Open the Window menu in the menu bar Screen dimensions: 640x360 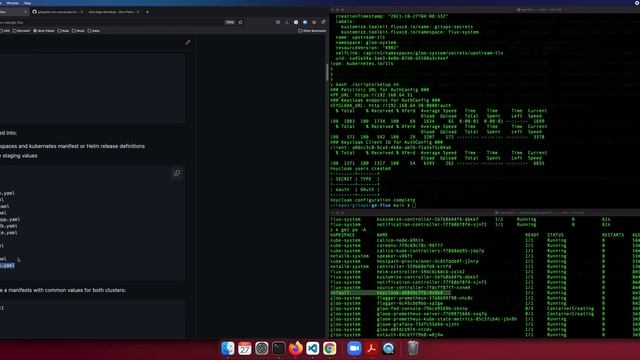coord(13,3)
